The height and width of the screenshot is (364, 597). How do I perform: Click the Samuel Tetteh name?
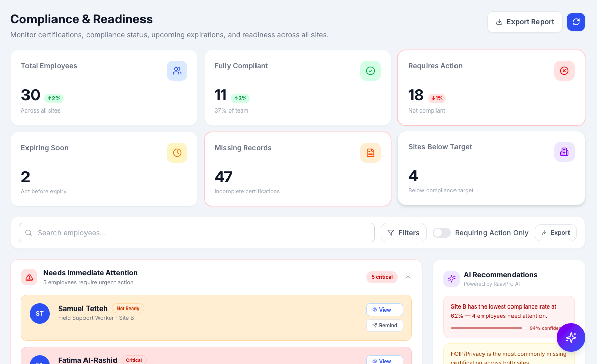(x=83, y=309)
